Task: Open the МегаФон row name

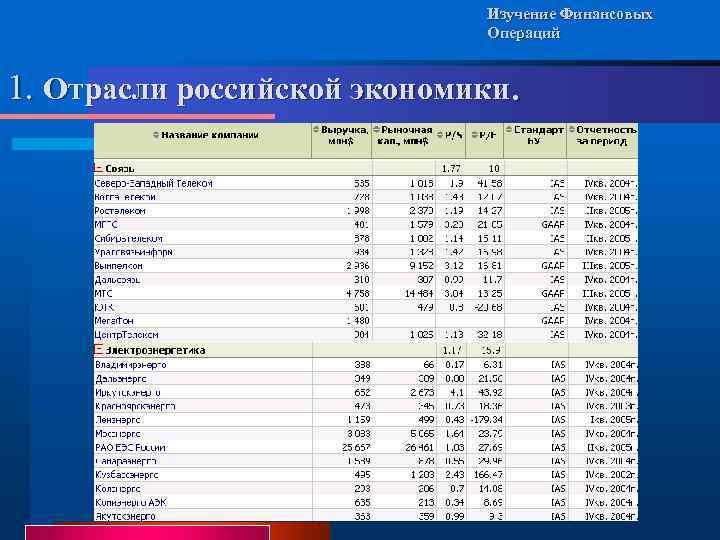Action: (114, 321)
